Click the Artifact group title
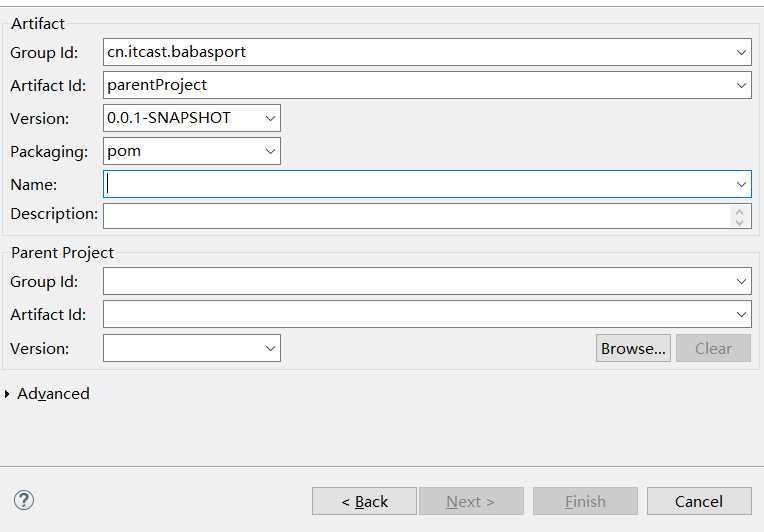This screenshot has height=532, width=764. pos(38,23)
